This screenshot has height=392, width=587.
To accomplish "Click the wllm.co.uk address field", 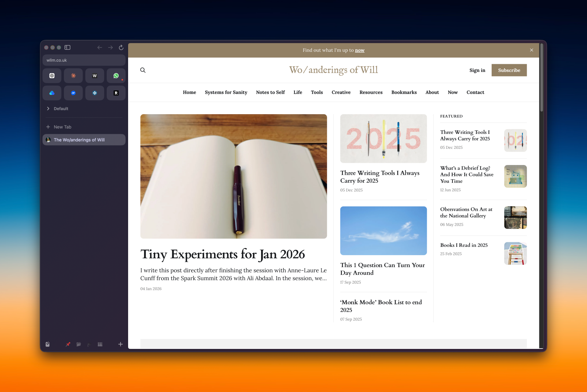I will tap(84, 60).
